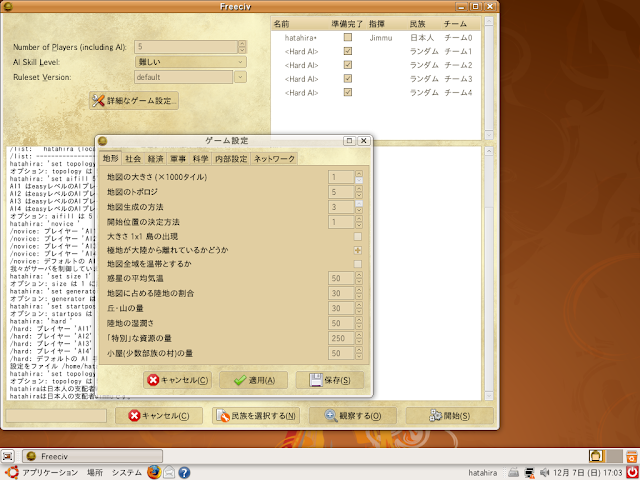Viewport: 640px width, 480px height.
Task: Click キャンセル in game settings dialog
Action: coord(178,380)
